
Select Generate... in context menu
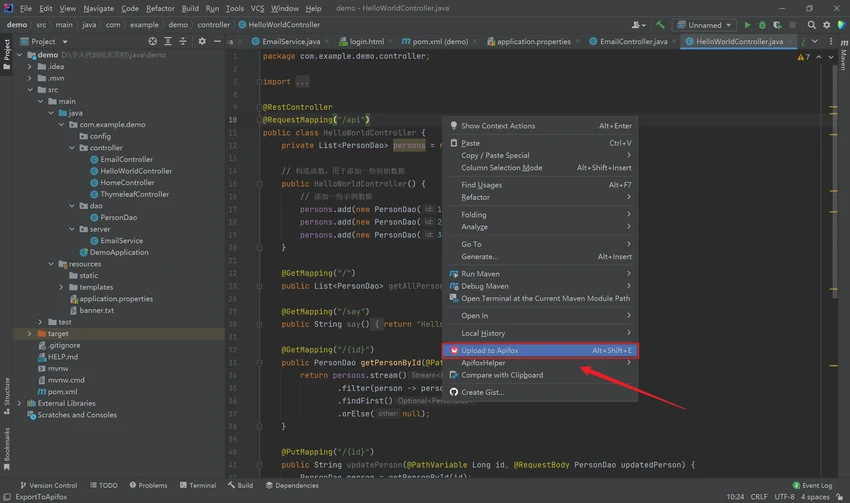pos(540,256)
